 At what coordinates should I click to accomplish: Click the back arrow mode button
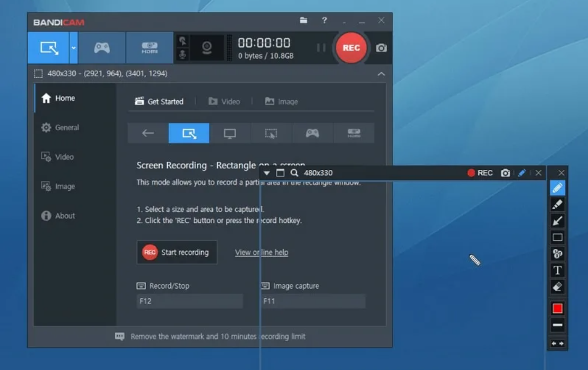148,133
